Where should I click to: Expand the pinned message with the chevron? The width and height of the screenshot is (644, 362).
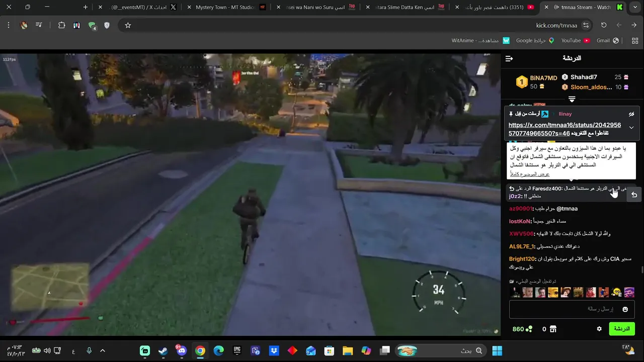coord(631,128)
